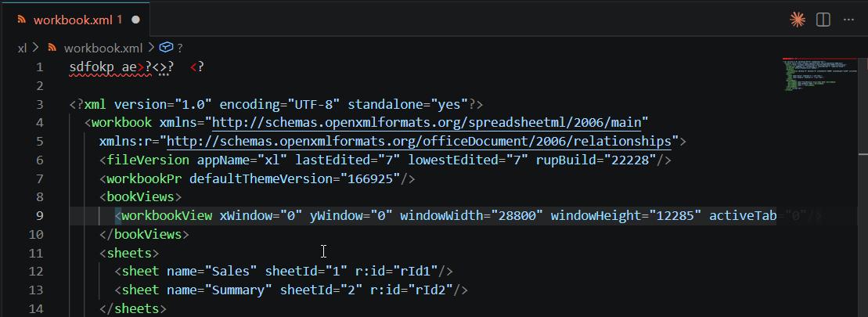This screenshot has height=317, width=868.
Task: Click the erroneous text "sdfokp ae"
Action: (x=103, y=67)
